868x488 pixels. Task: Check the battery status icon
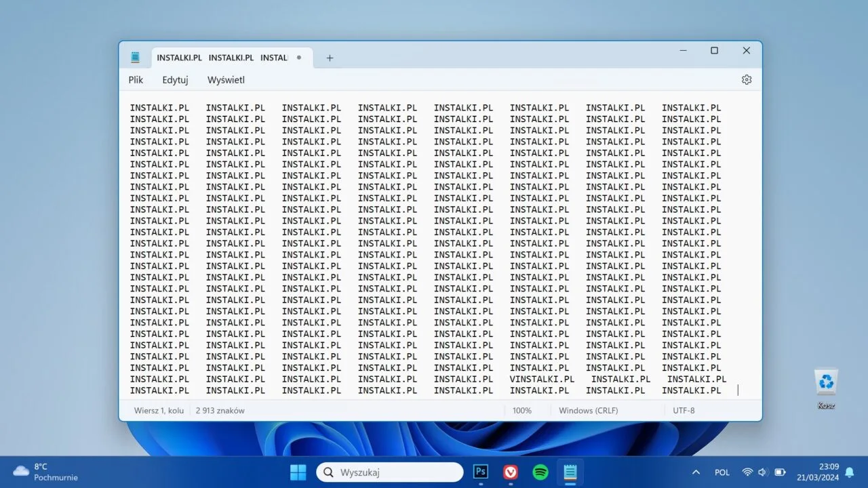pos(780,472)
